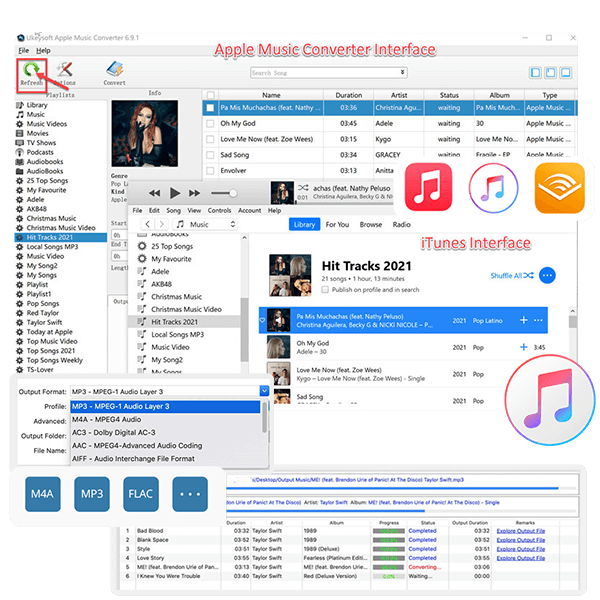Click the large iTunes logo icon
Image resolution: width=600 pixels, height=600 pixels.
[550, 400]
